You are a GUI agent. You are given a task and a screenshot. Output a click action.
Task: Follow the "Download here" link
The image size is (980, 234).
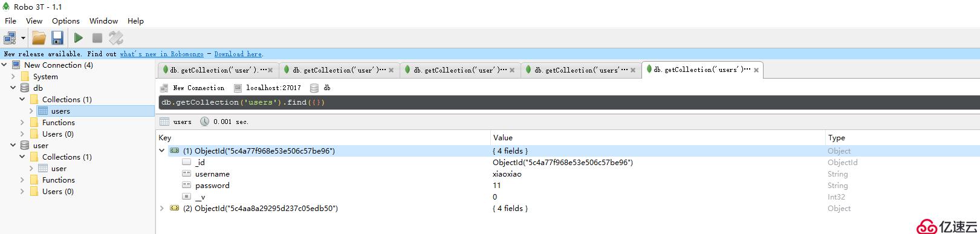238,54
